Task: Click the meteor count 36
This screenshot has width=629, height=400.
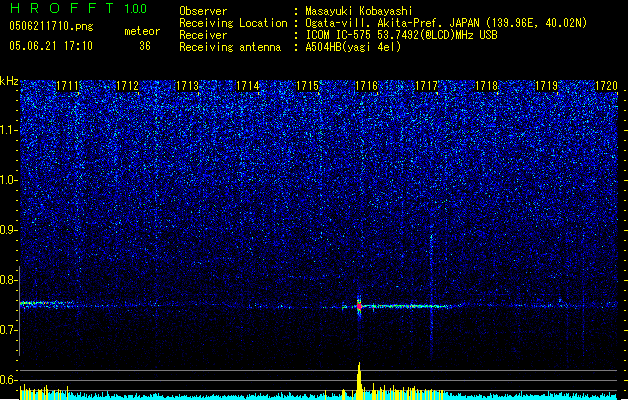Action: [x=145, y=46]
